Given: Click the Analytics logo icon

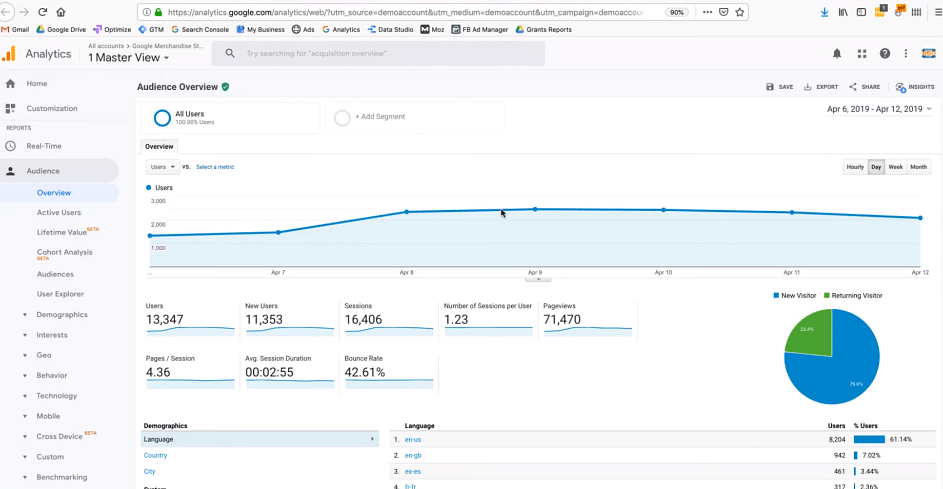Looking at the screenshot, I should point(9,54).
